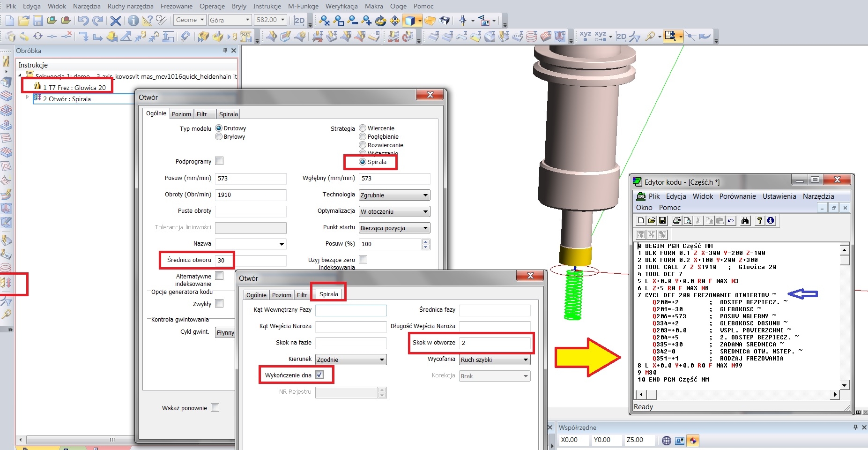Click the Zoom in magnifier with plus
The height and width of the screenshot is (450, 868).
pos(367,20)
